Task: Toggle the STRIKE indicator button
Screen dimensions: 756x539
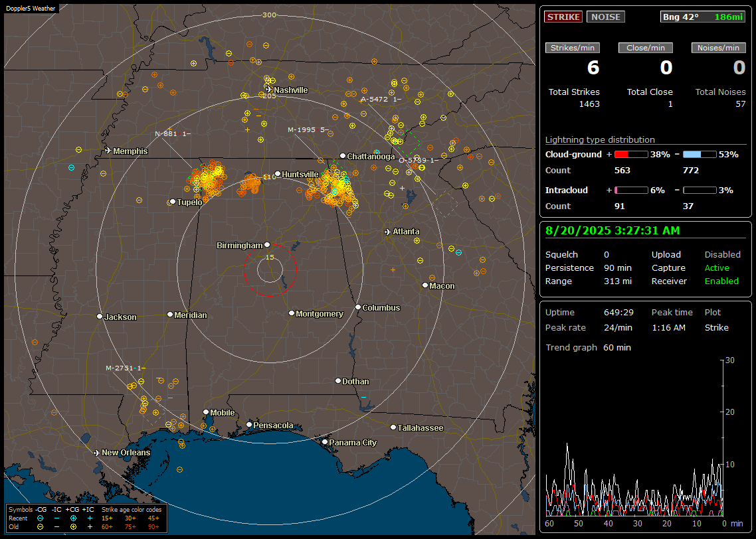Action: 563,17
